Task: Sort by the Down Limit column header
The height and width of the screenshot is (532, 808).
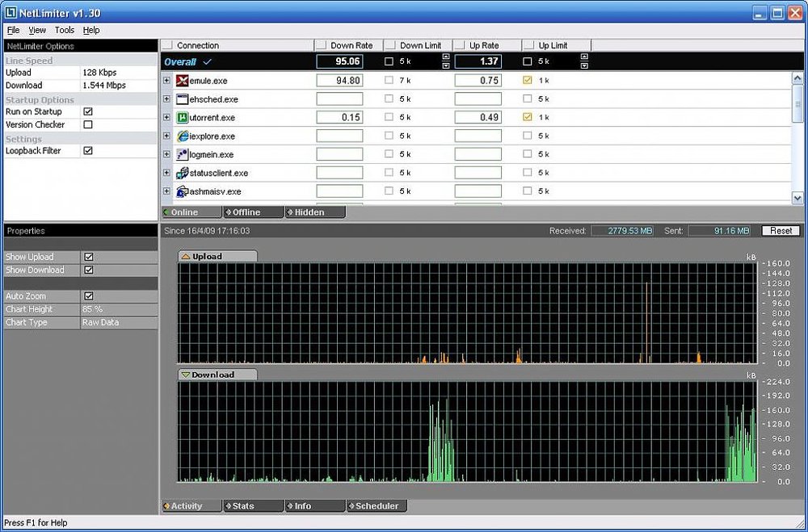Action: point(419,45)
